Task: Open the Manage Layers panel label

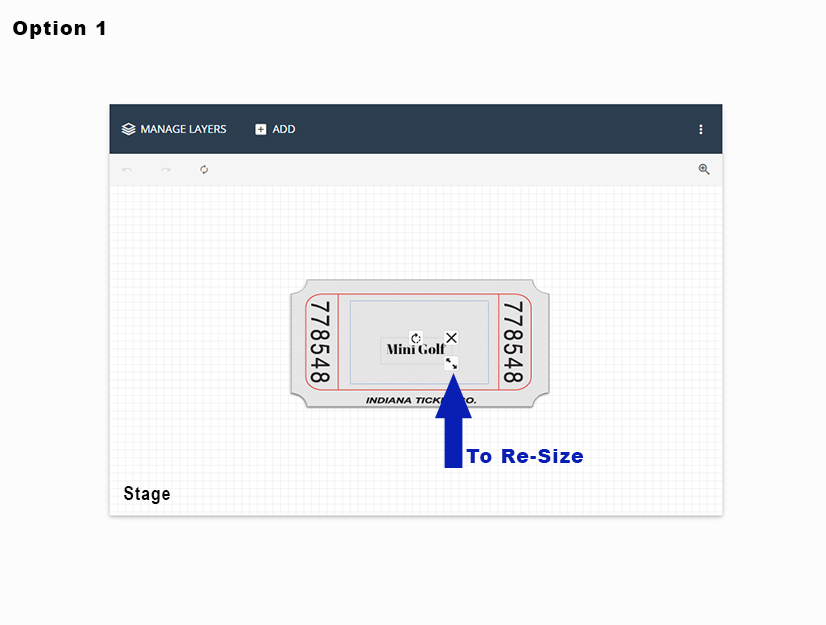Action: [183, 129]
